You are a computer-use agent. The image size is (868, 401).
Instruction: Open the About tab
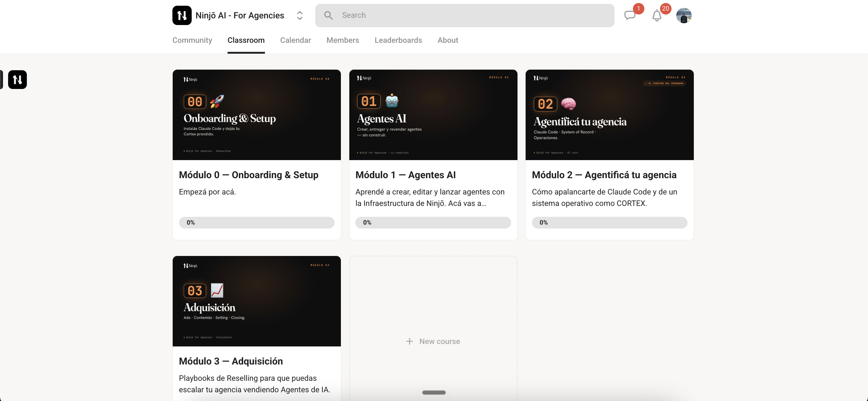(x=448, y=40)
